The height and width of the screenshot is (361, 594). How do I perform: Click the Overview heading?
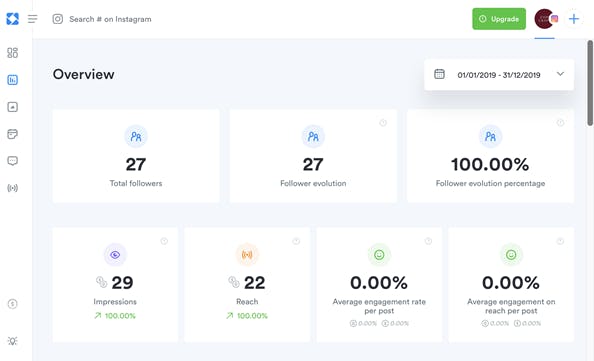83,74
